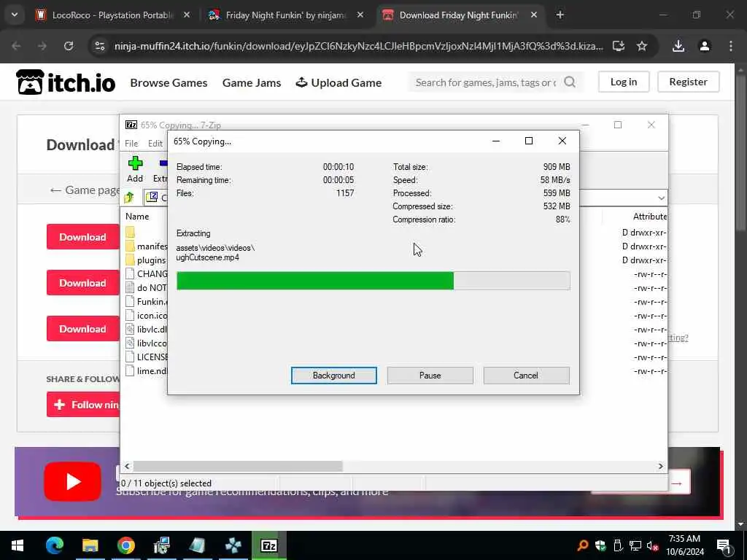
Task: Select the plugins folder in 7-Zip list
Action: click(146, 260)
